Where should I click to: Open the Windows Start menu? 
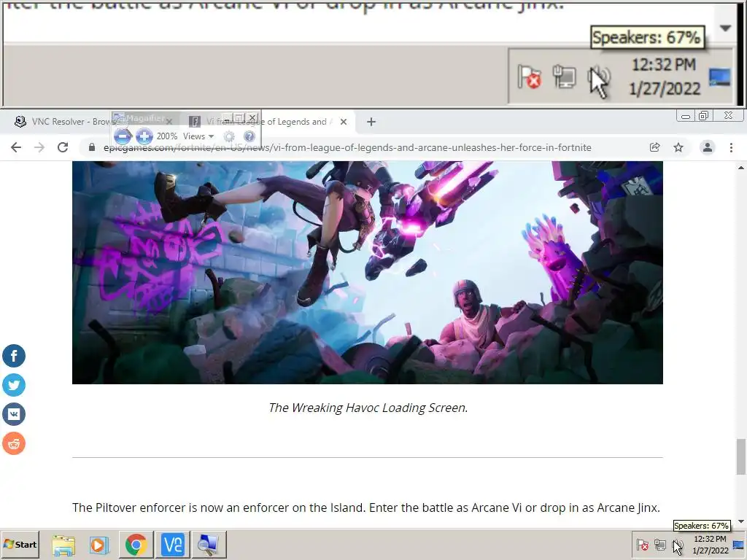click(20, 544)
